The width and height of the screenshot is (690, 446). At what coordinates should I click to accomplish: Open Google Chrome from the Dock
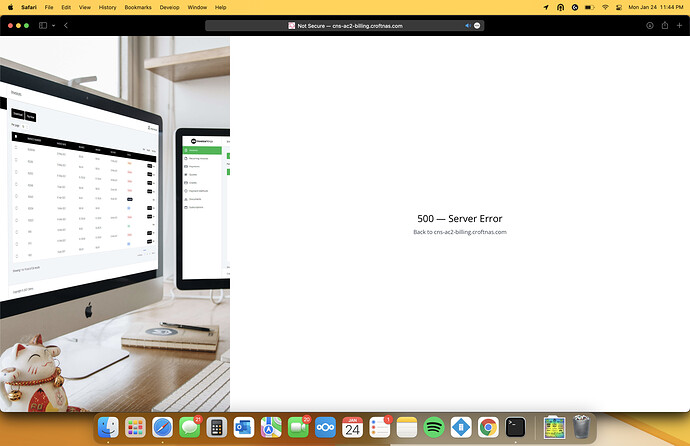tap(488, 427)
